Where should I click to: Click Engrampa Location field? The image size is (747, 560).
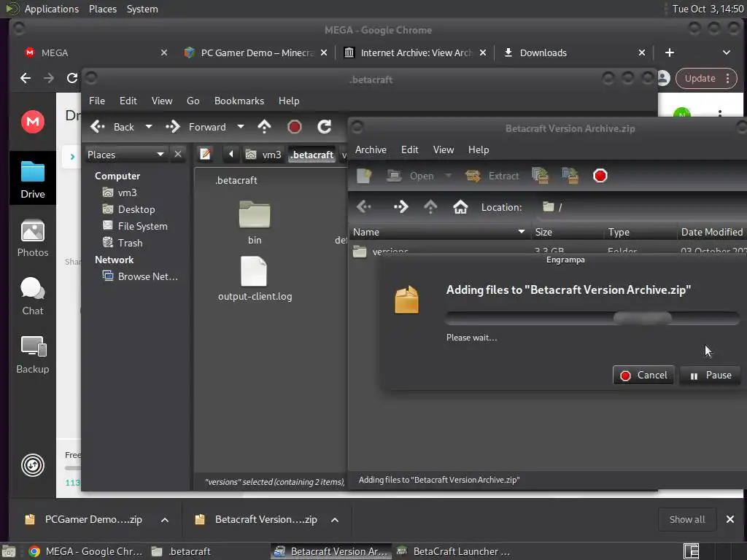click(x=642, y=207)
